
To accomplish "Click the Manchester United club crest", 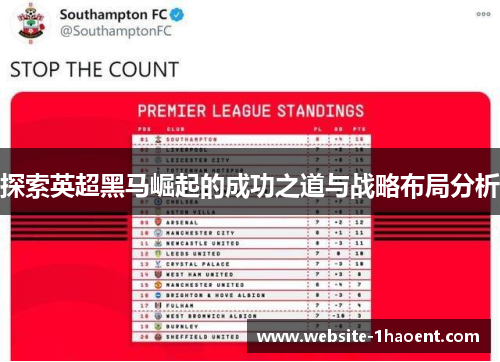I will click(x=158, y=285).
